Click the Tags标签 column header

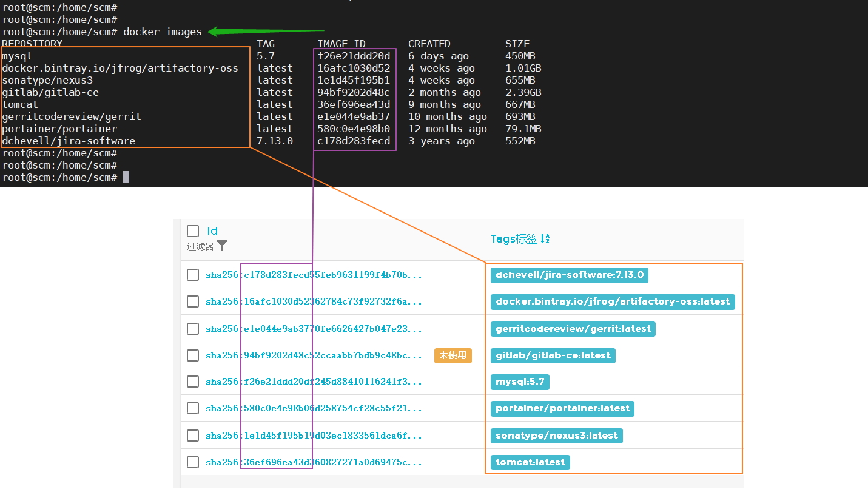tap(514, 239)
